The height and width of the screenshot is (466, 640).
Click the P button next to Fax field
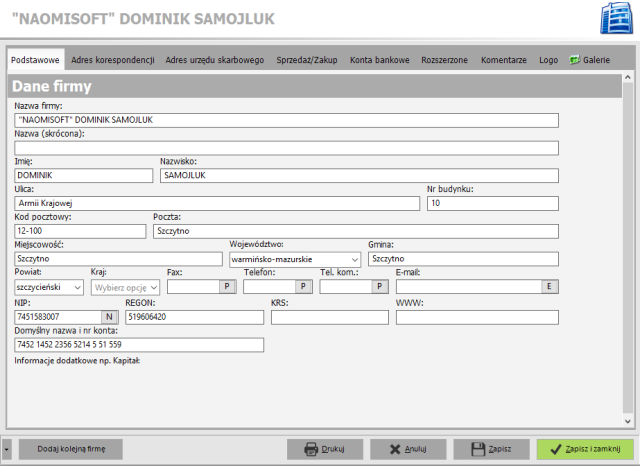point(227,287)
